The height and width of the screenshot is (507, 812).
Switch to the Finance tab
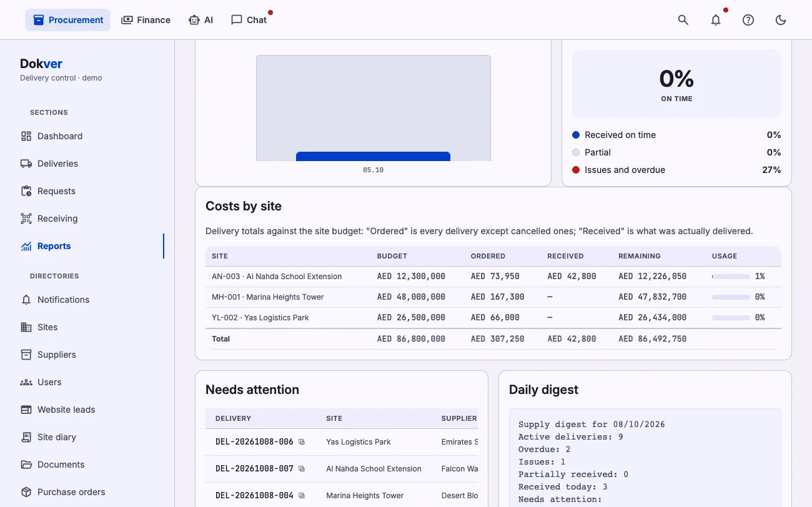[x=146, y=20]
